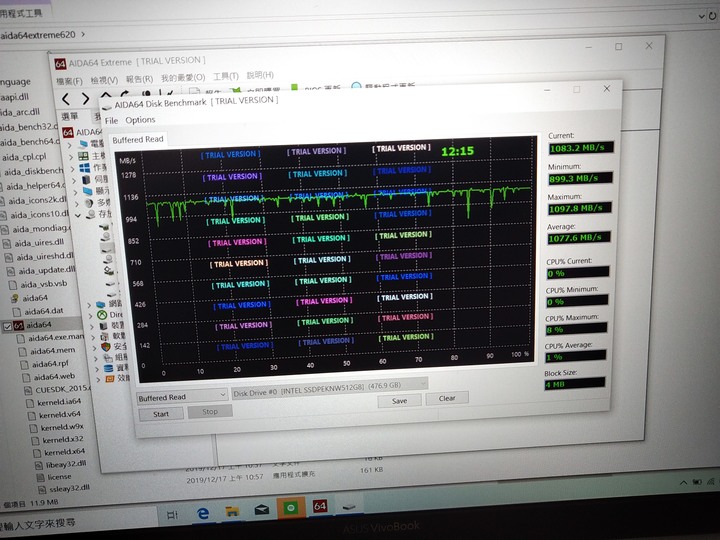The image size is (720, 540).
Task: Select aida64.web in File Explorer
Action: pyautogui.click(x=49, y=377)
